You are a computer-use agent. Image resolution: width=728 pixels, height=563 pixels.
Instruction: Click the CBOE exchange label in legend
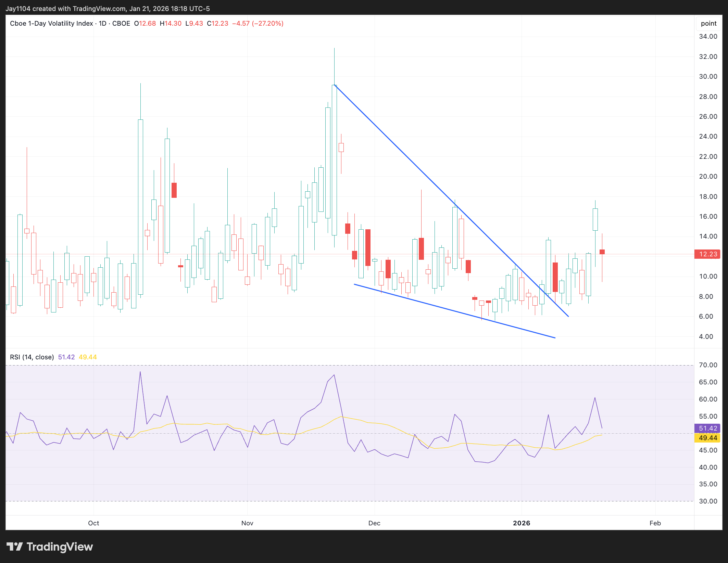(121, 23)
